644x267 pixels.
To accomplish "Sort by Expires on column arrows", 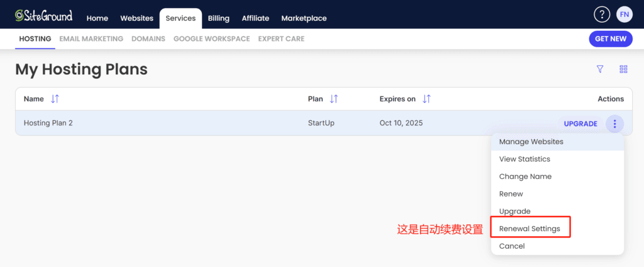I will point(426,99).
